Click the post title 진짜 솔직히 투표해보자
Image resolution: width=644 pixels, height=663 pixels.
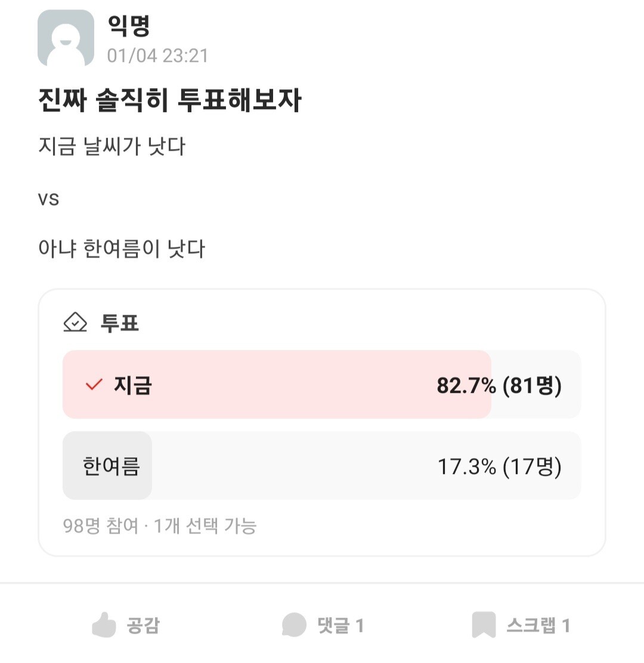(170, 101)
